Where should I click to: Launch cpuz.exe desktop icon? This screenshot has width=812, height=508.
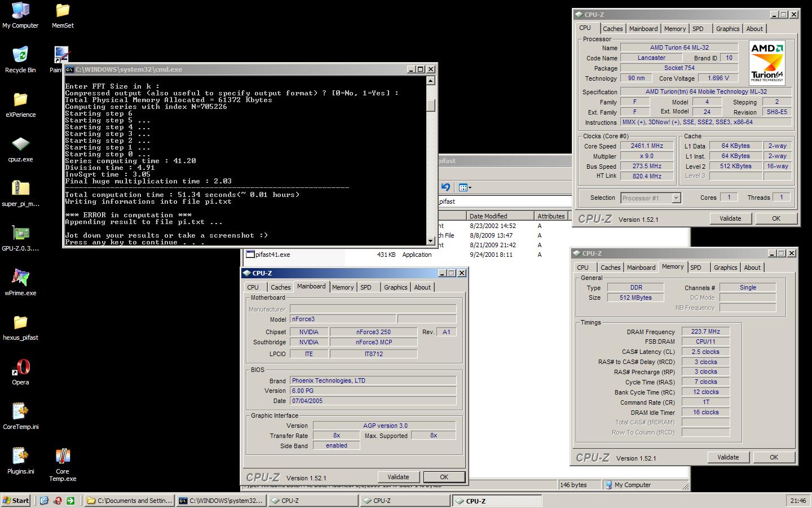pyautogui.click(x=20, y=149)
